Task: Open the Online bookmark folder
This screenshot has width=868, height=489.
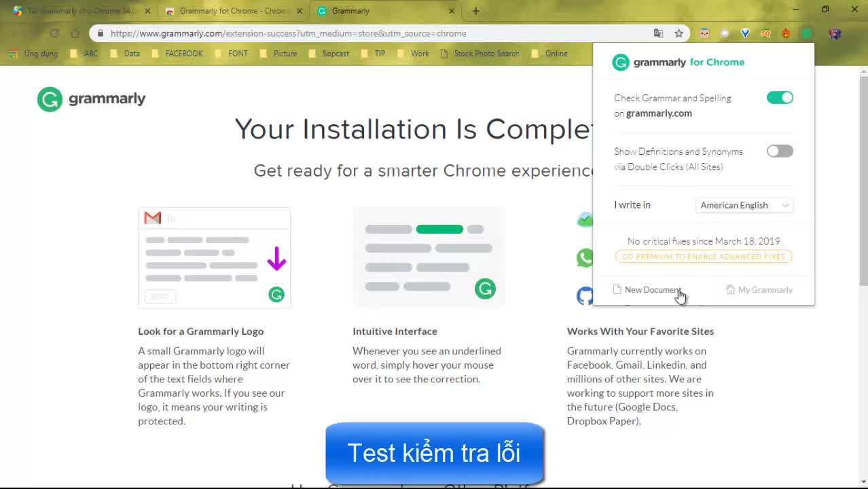Action: coord(549,54)
